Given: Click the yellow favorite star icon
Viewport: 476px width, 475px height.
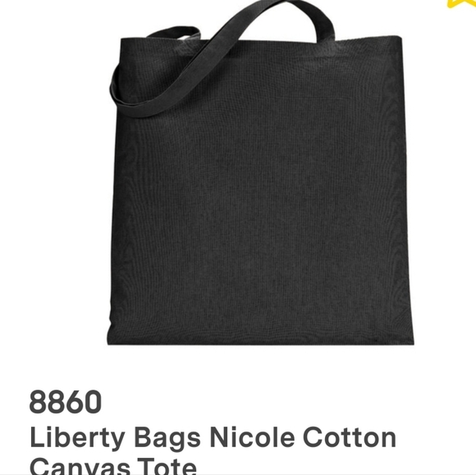Looking at the screenshot, I should [x=462, y=3].
